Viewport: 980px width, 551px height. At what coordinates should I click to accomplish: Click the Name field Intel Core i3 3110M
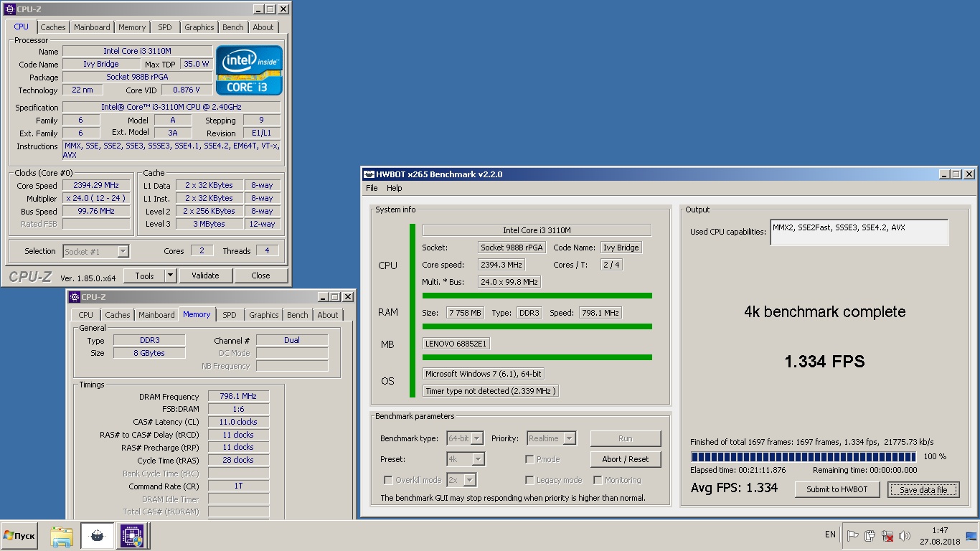tap(137, 51)
